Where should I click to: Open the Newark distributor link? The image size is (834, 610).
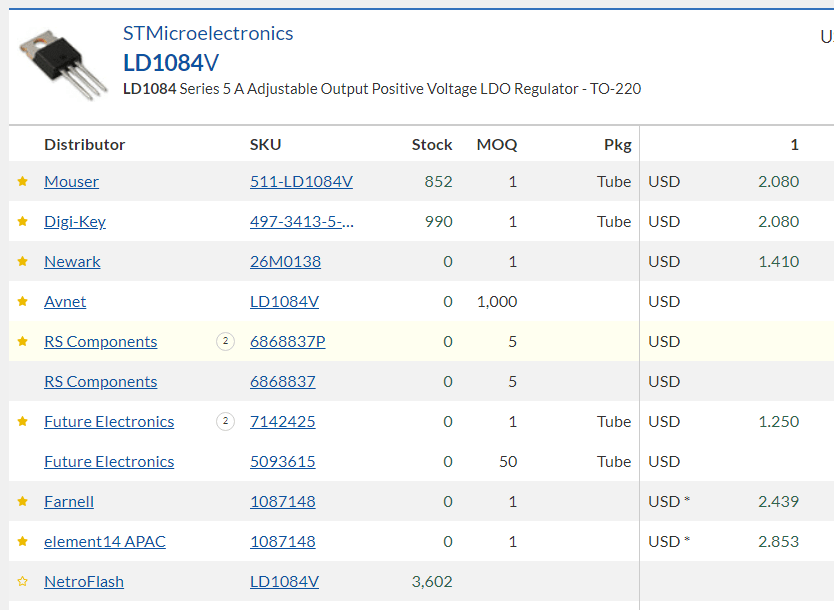[72, 262]
